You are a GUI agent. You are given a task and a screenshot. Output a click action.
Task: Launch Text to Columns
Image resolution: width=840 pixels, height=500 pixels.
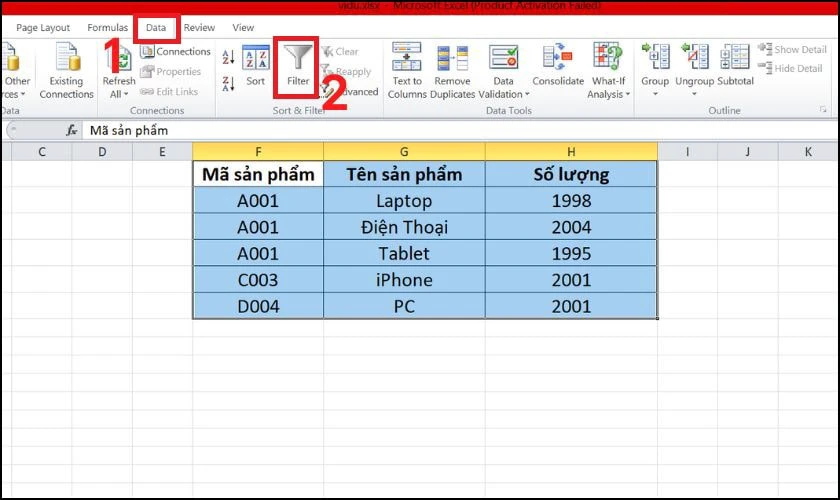click(x=407, y=70)
